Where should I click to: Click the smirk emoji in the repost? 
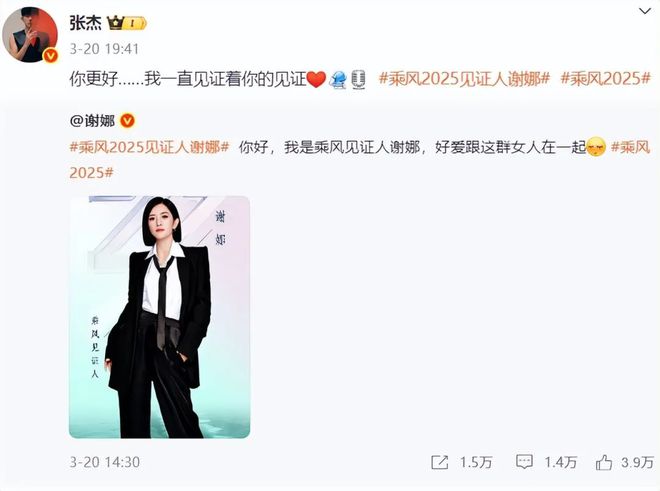[x=596, y=147]
